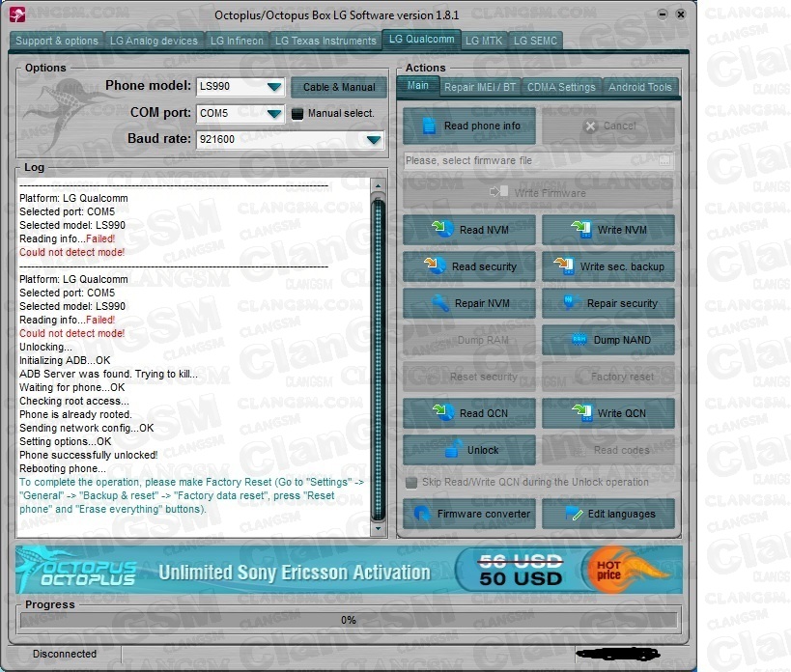This screenshot has height=672, width=791.
Task: Click 'Sending network config...OK' log line
Action: tap(87, 428)
